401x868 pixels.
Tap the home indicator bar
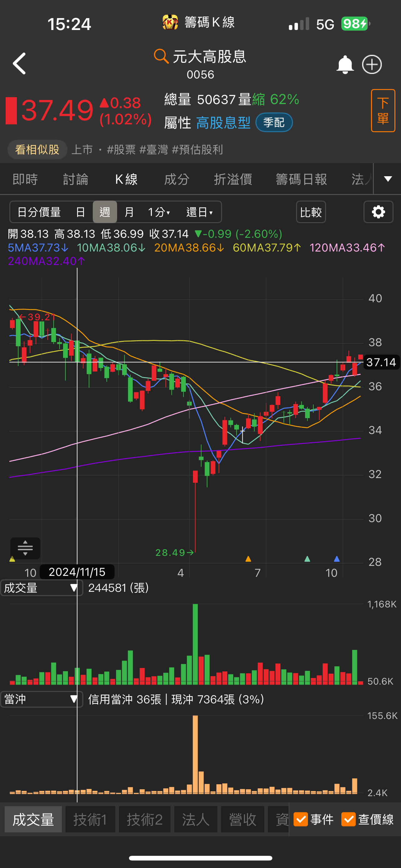[x=201, y=858]
